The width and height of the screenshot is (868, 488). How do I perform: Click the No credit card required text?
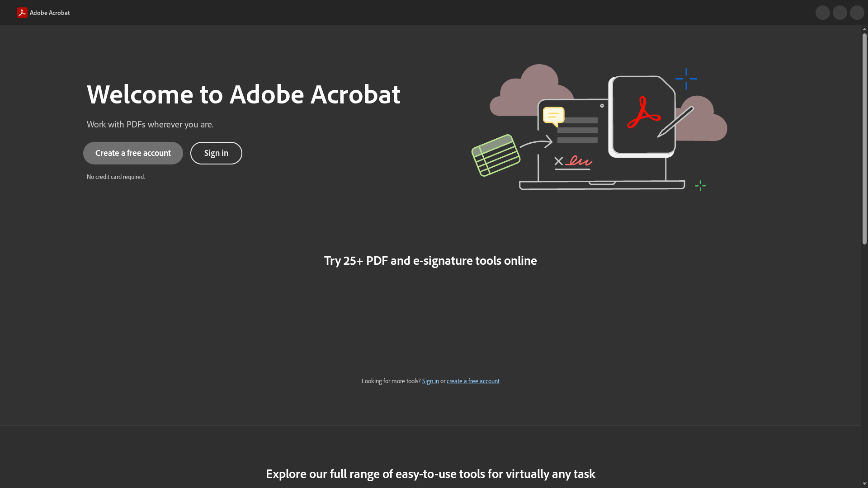(116, 177)
